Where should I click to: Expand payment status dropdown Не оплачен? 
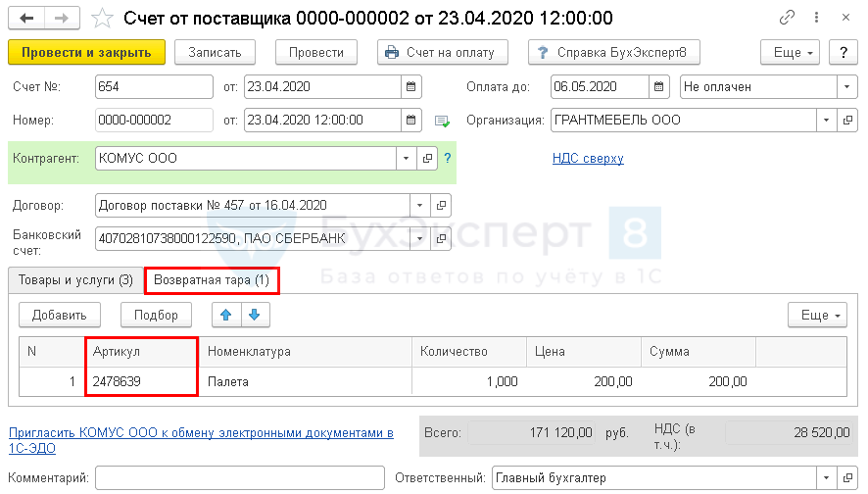tap(846, 87)
